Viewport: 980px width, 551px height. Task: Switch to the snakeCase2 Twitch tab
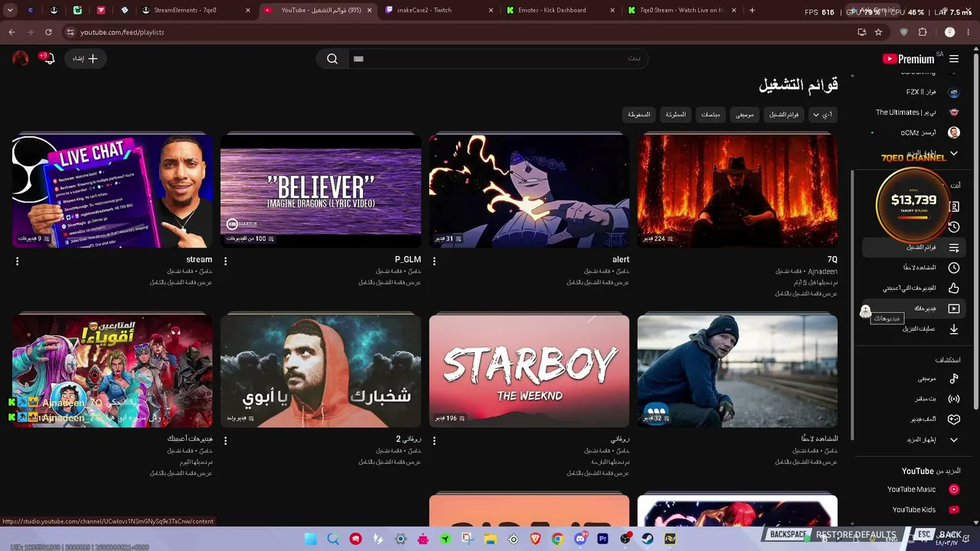click(439, 11)
